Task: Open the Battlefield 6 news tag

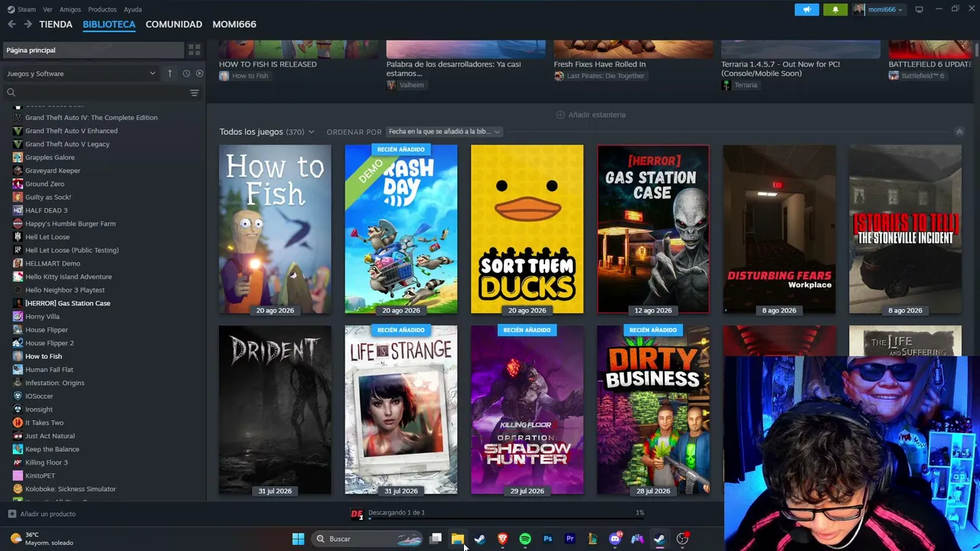Action: tap(916, 76)
